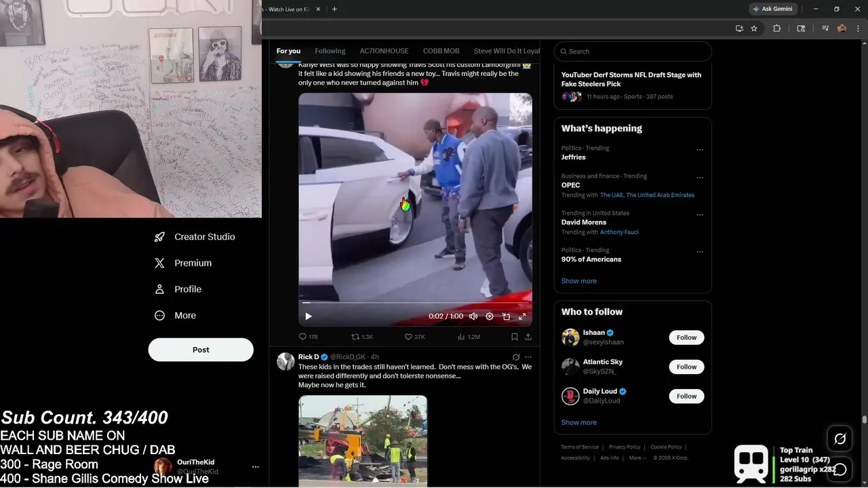Viewport: 868px width, 488px height.
Task: Open X Premium in sidebar
Action: (x=183, y=263)
